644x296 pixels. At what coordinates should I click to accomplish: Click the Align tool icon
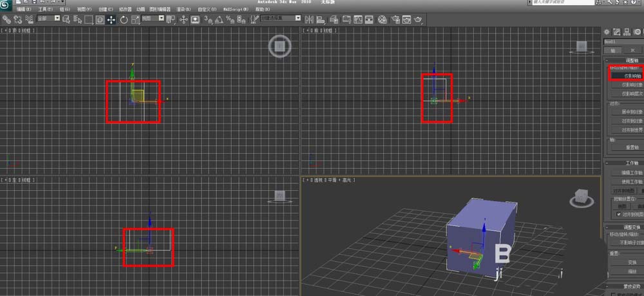(321, 19)
